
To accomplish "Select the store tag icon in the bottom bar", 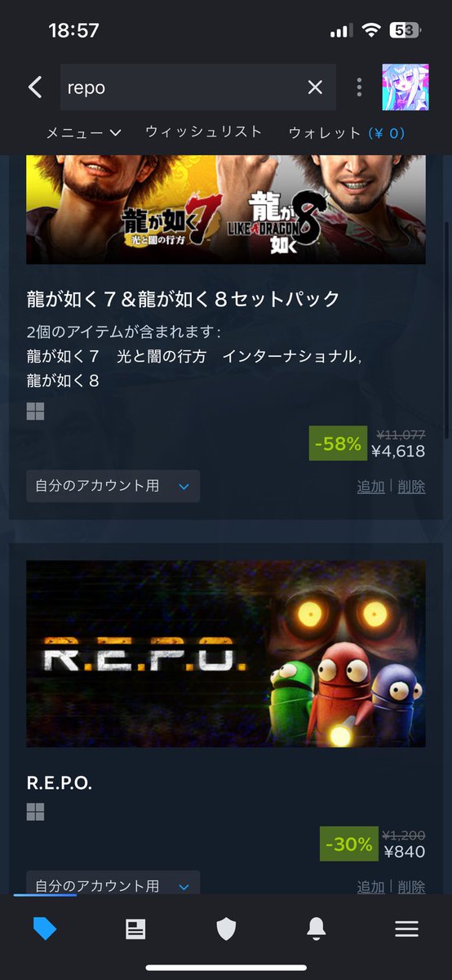I will click(45, 929).
